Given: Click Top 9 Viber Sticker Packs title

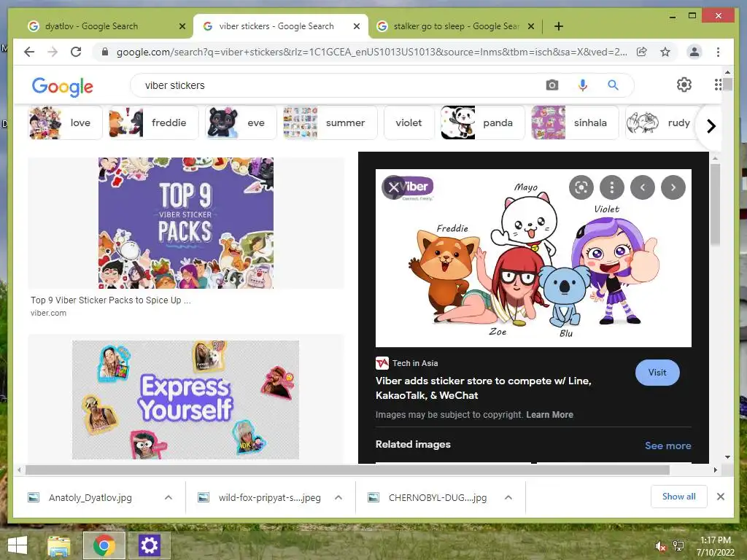Looking at the screenshot, I should click(x=111, y=300).
